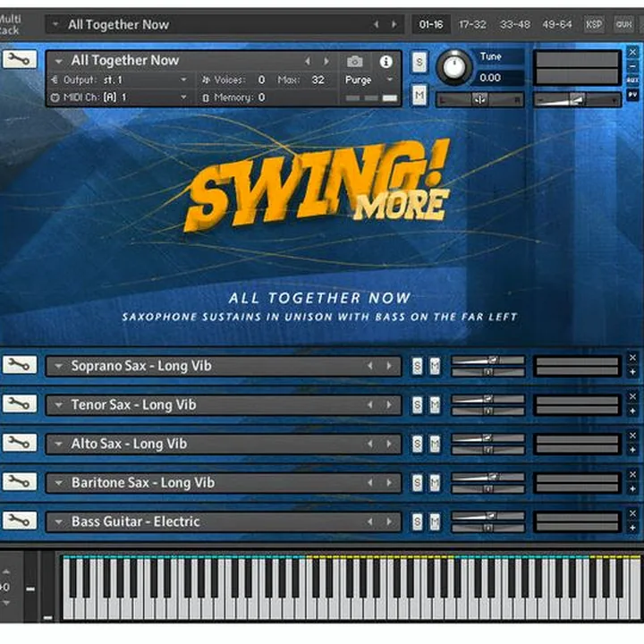Go to previous multi rack preset arrow
This screenshot has width=644, height=644.
coord(376,25)
